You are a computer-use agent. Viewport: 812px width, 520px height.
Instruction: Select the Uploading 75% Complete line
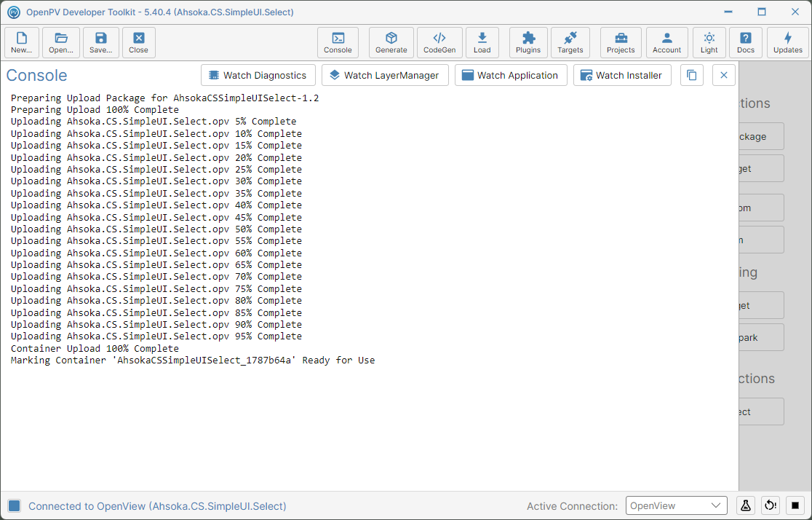click(x=156, y=289)
